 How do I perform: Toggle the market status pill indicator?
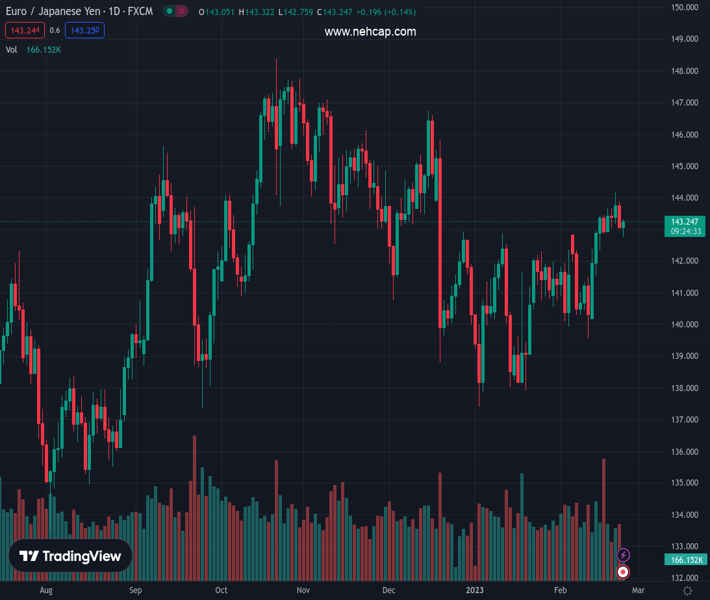click(176, 12)
